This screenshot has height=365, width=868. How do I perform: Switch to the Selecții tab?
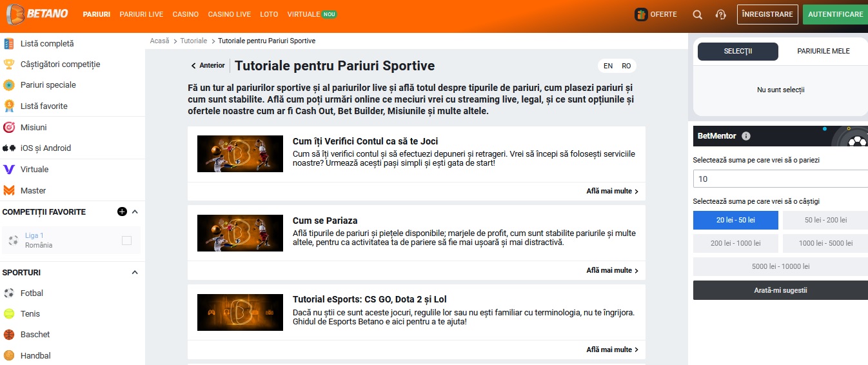pyautogui.click(x=738, y=52)
